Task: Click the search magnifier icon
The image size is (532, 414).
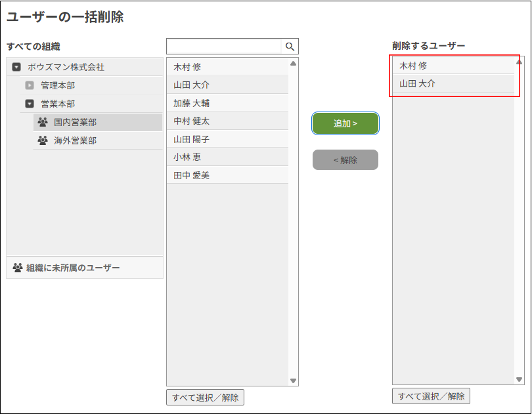Action: (290, 47)
